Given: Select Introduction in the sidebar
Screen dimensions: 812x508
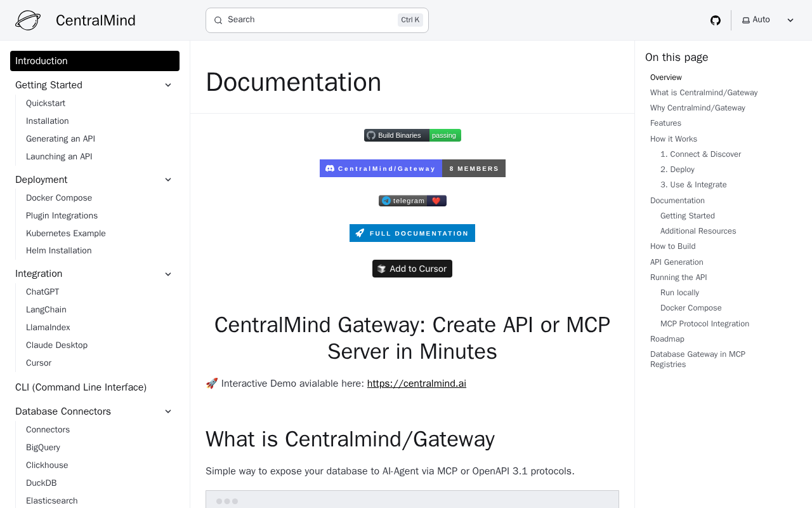Looking at the screenshot, I should [x=95, y=61].
